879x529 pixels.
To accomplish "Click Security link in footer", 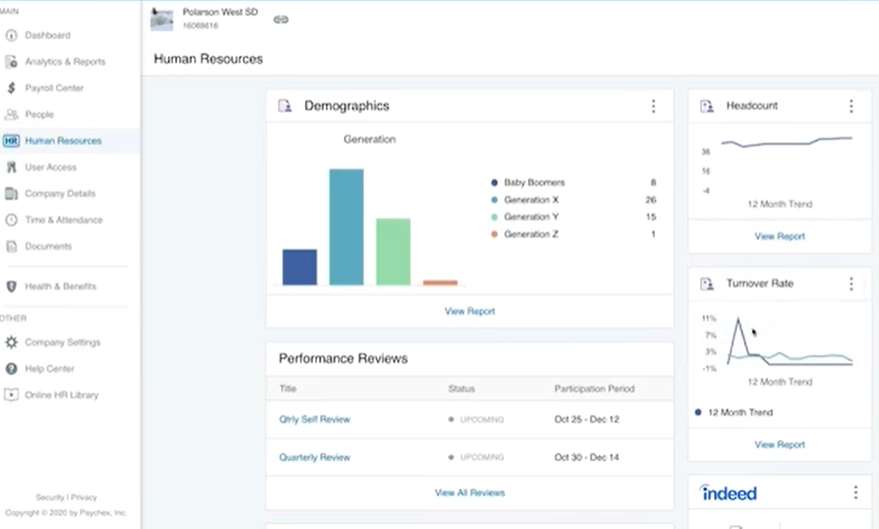I will pyautogui.click(x=49, y=497).
